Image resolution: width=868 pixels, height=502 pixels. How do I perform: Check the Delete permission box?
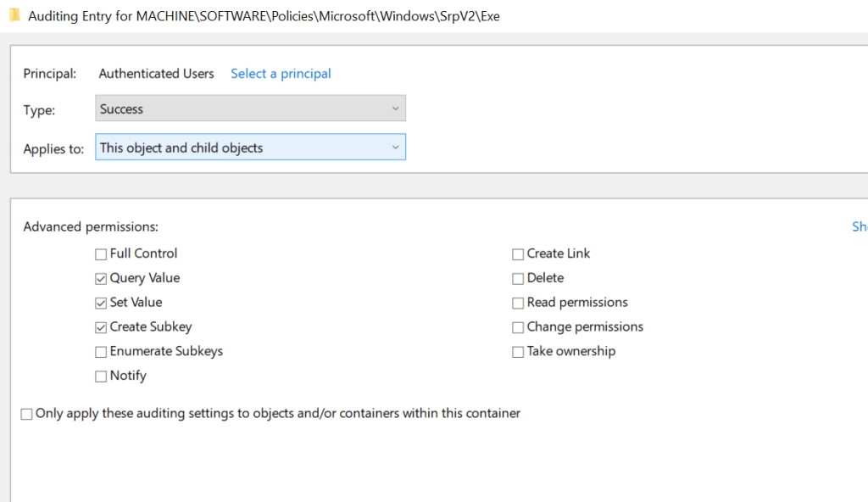pyautogui.click(x=518, y=278)
